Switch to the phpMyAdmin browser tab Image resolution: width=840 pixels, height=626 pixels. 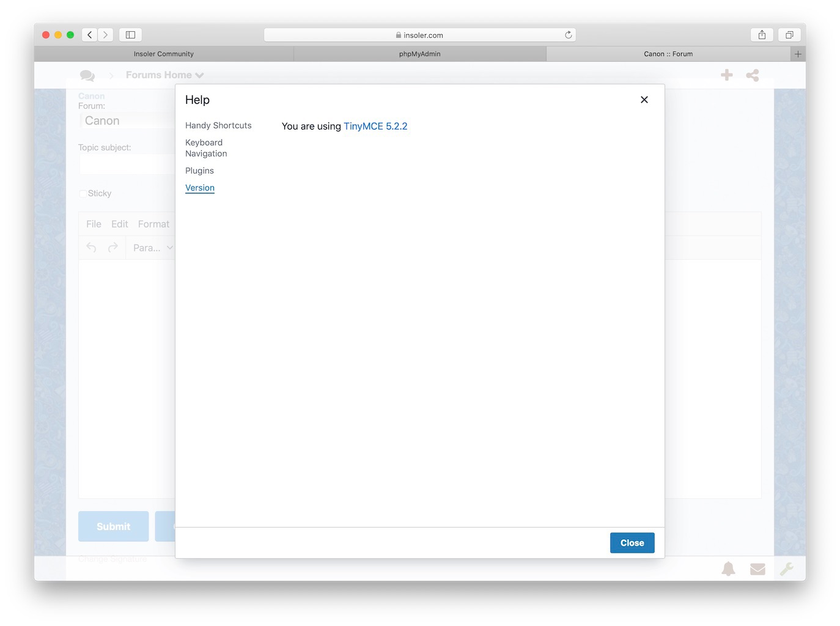click(419, 54)
